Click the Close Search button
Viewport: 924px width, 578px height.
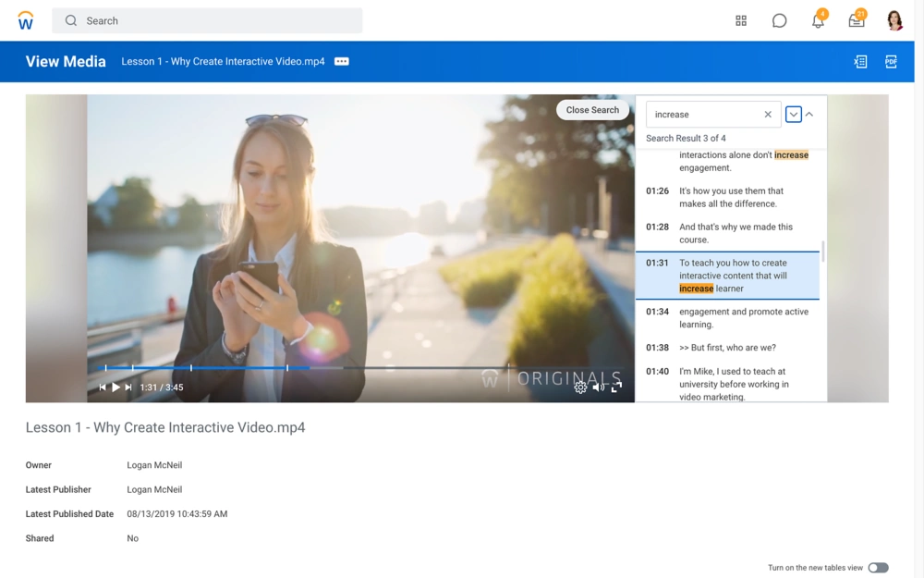[592, 110]
